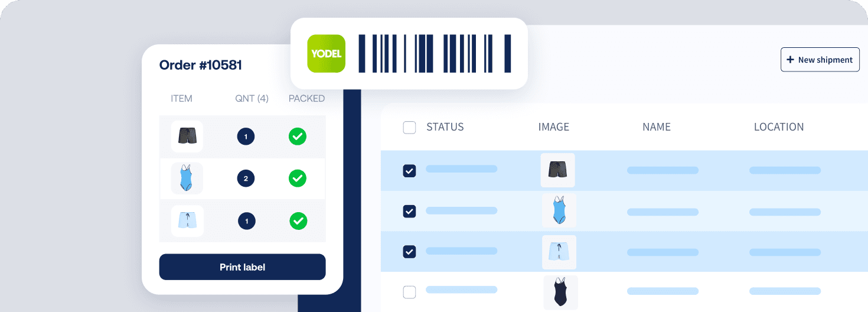Click the Print label button
868x312 pixels.
click(x=242, y=267)
